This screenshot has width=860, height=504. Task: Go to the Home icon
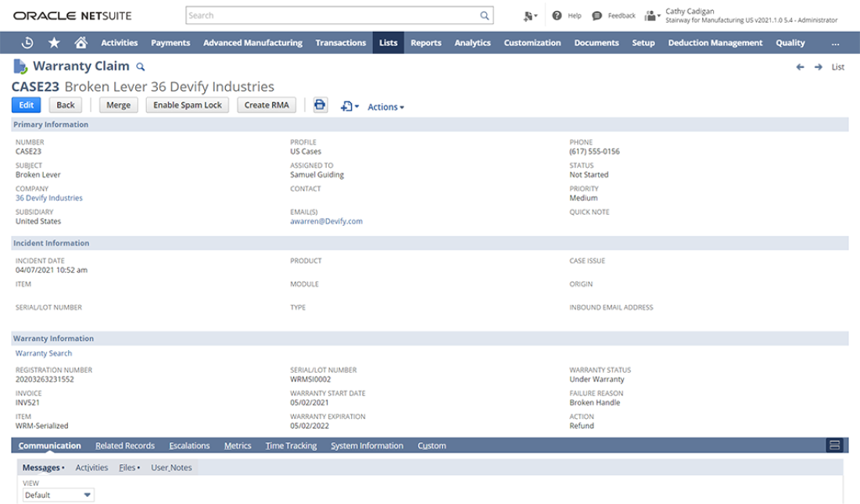click(x=81, y=43)
